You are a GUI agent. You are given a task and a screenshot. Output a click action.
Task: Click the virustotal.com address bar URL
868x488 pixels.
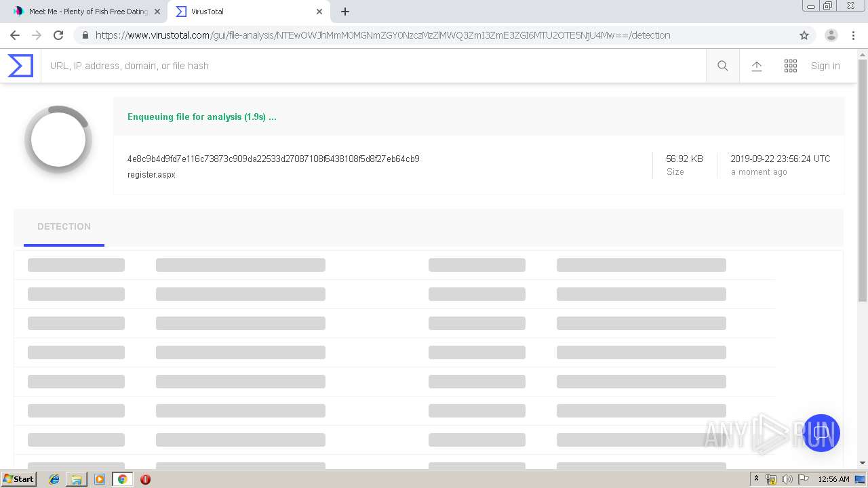pos(382,35)
